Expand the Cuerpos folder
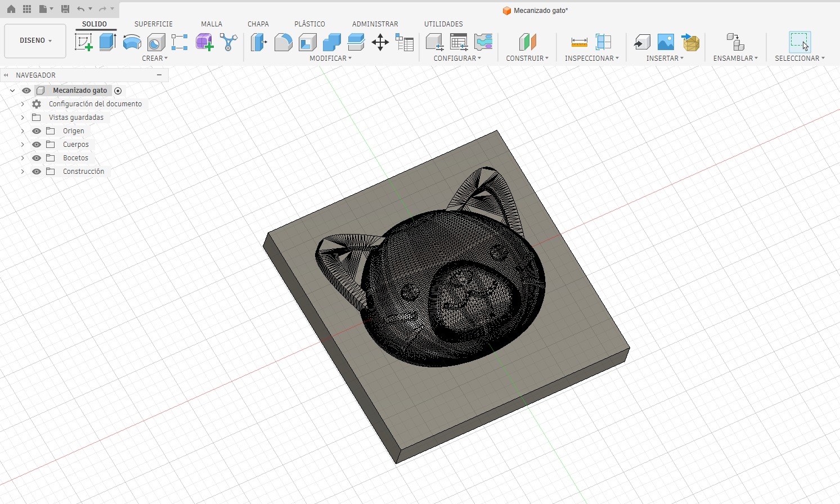Image resolution: width=840 pixels, height=504 pixels. [x=23, y=145]
